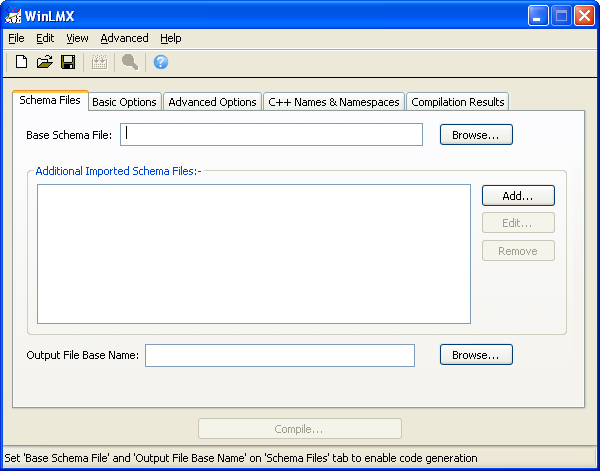
Task: Click the status bar hint about code generation
Action: (x=241, y=458)
